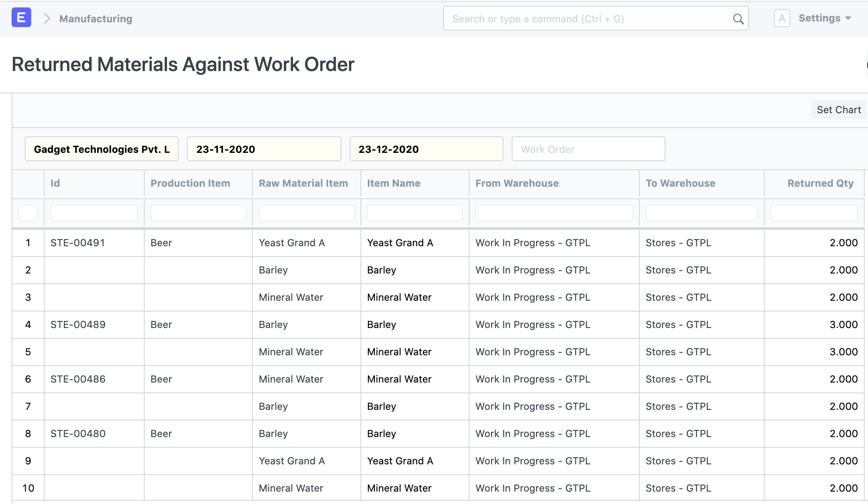Select the STE-00486 cell
This screenshot has width=868, height=504.
point(78,379)
